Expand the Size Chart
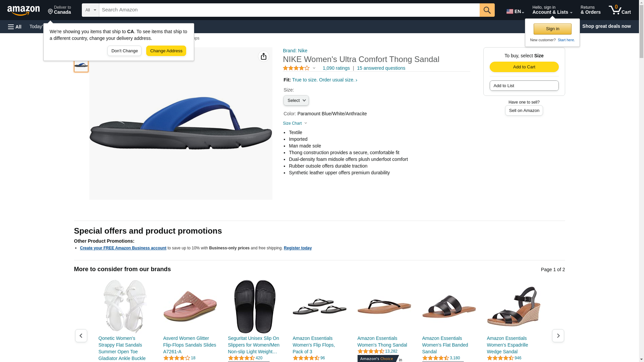The height and width of the screenshot is (362, 644). coord(295,123)
